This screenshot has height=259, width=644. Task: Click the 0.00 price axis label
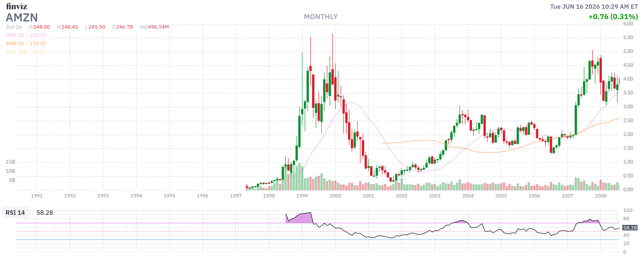628,190
